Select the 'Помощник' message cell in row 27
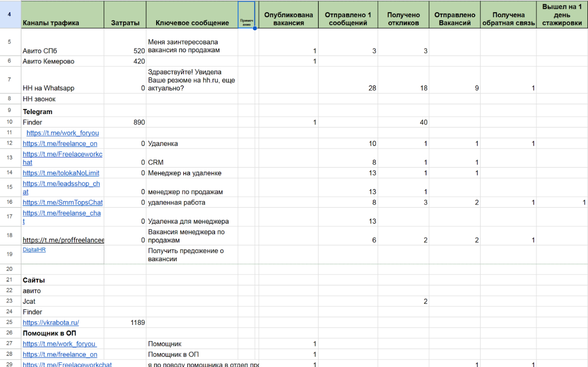588x367 pixels. coord(192,344)
